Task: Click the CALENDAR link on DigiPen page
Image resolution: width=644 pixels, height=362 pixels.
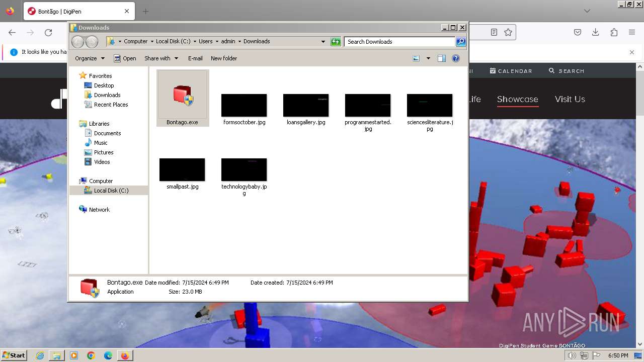Action: tap(511, 71)
